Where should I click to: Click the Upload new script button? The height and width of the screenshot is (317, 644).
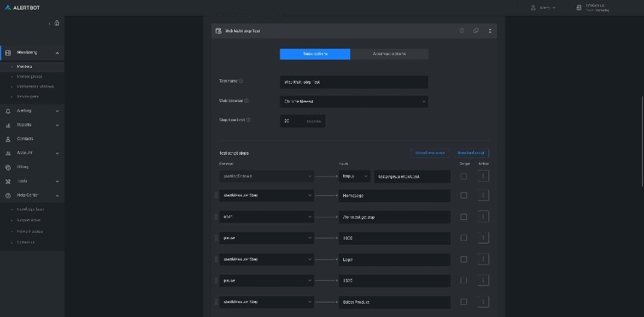coord(430,153)
